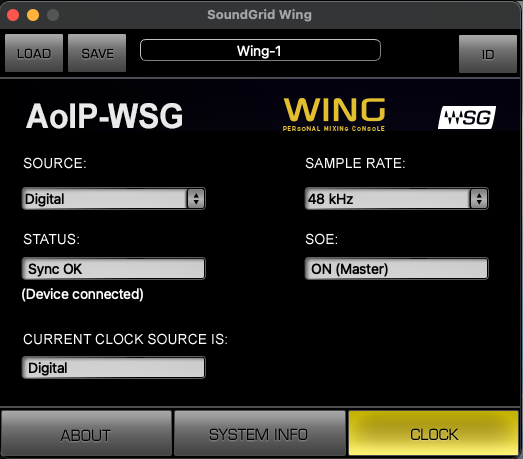Open the SAMPLE RATE dropdown showing 48 kHz
Screen dimensions: 523x459
coord(397,199)
